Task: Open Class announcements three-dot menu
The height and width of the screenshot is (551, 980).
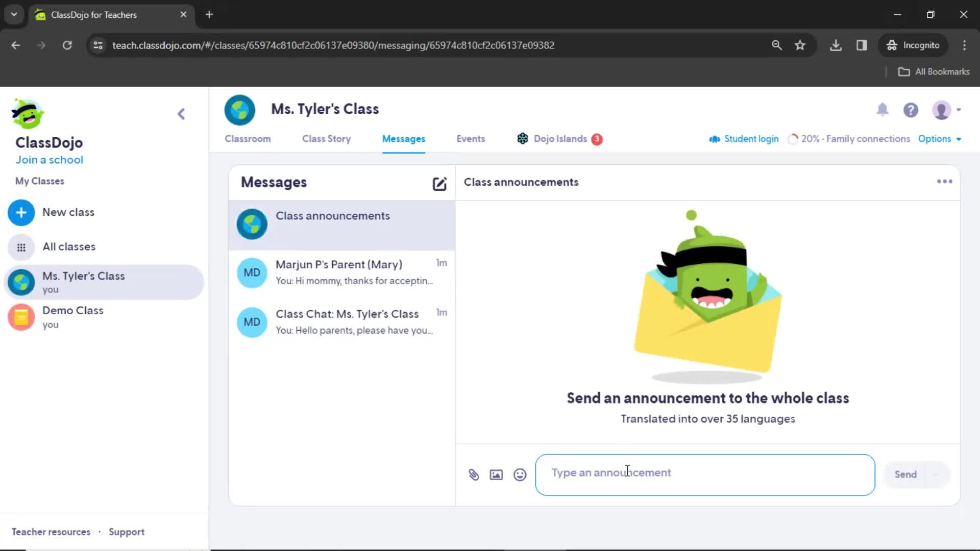Action: pyautogui.click(x=944, y=182)
